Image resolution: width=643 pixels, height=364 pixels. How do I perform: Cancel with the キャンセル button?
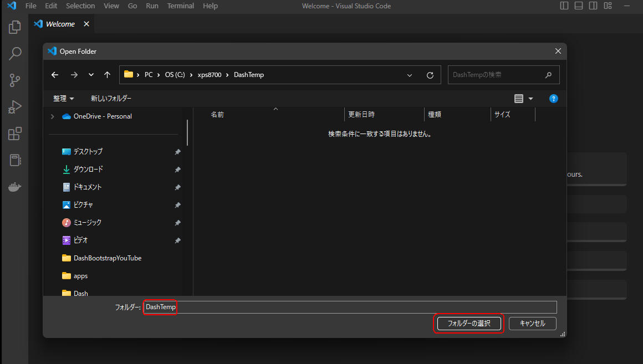click(532, 324)
